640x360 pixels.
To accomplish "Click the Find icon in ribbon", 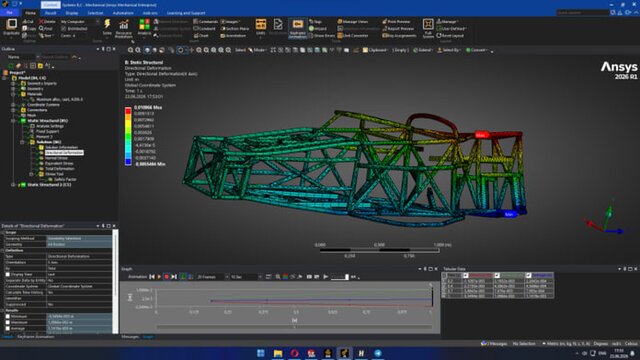I will pos(46,29).
